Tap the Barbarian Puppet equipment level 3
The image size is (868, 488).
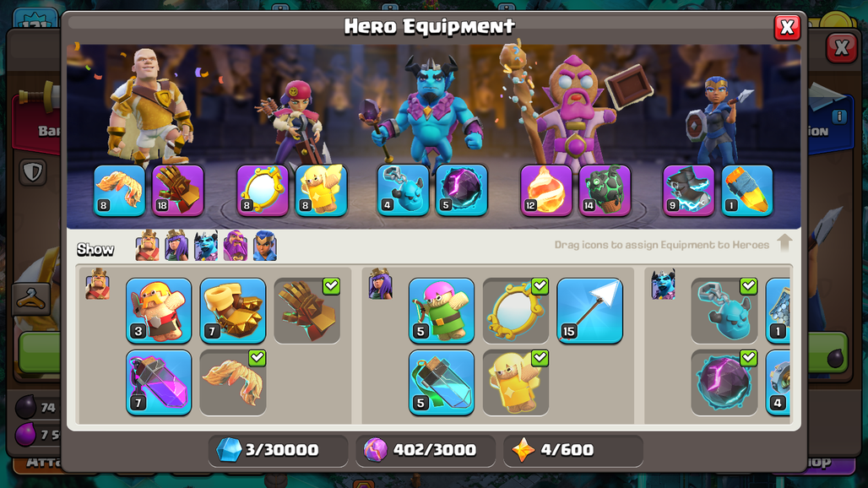pyautogui.click(x=159, y=311)
